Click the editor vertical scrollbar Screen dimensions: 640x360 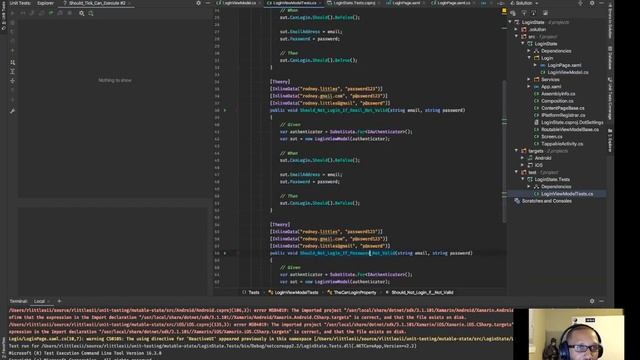tap(504, 151)
